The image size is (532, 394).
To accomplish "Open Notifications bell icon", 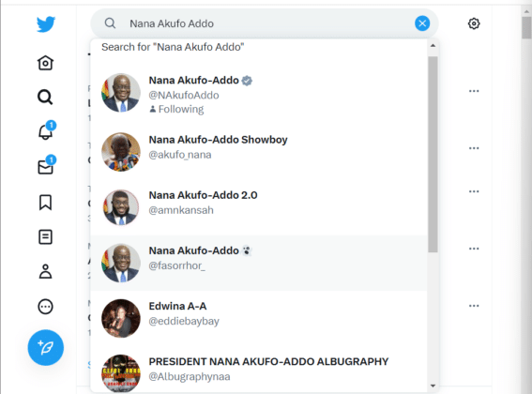I will pos(46,131).
